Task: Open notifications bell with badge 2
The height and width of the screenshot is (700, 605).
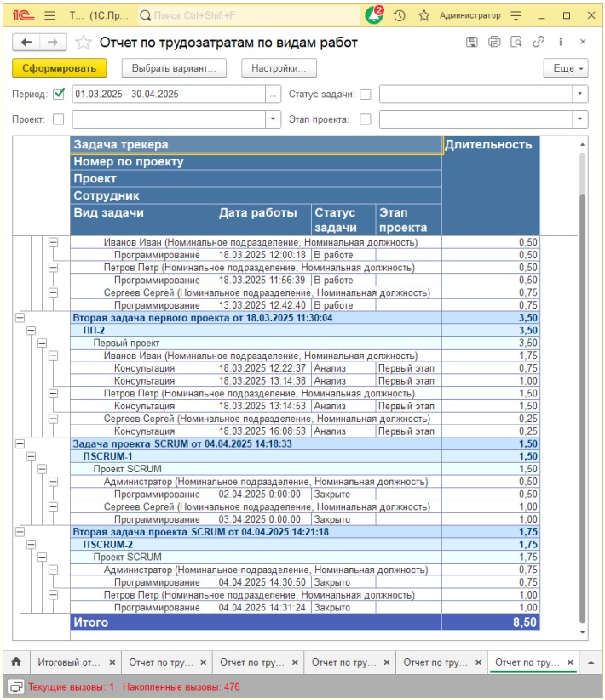Action: 374,15
